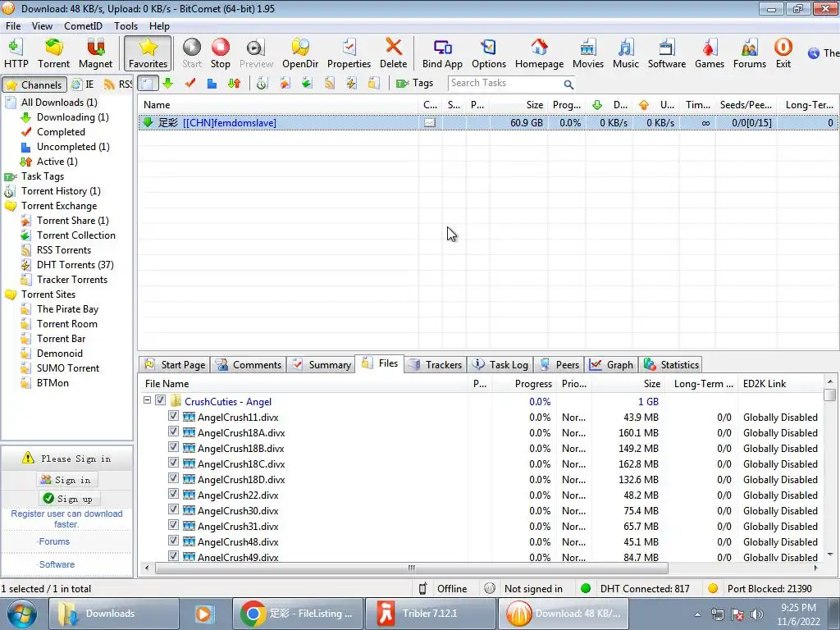The image size is (840, 630).
Task: Uncheck AngelCrush18B.divx file
Action: [173, 447]
